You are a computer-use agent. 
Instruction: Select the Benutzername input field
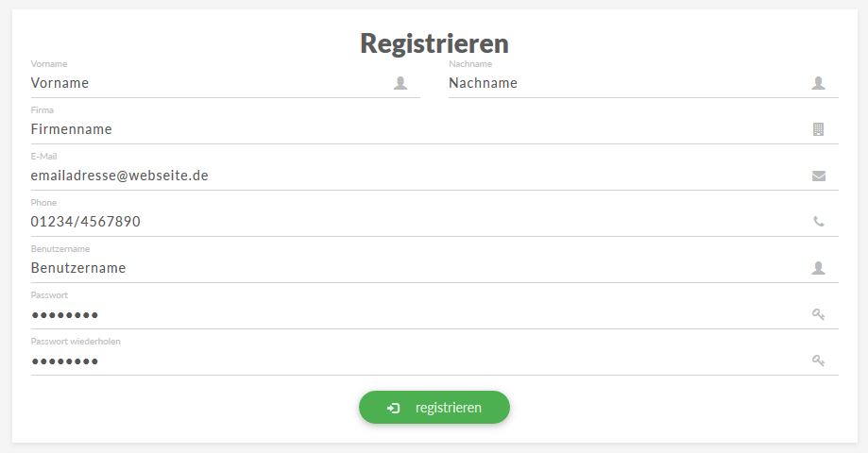tap(434, 268)
